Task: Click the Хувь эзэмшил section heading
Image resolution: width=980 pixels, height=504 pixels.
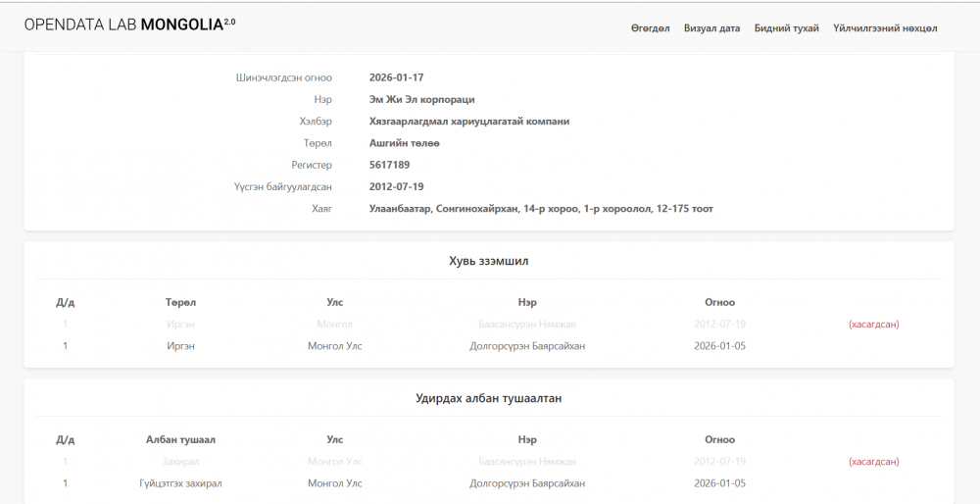Action: click(x=488, y=261)
